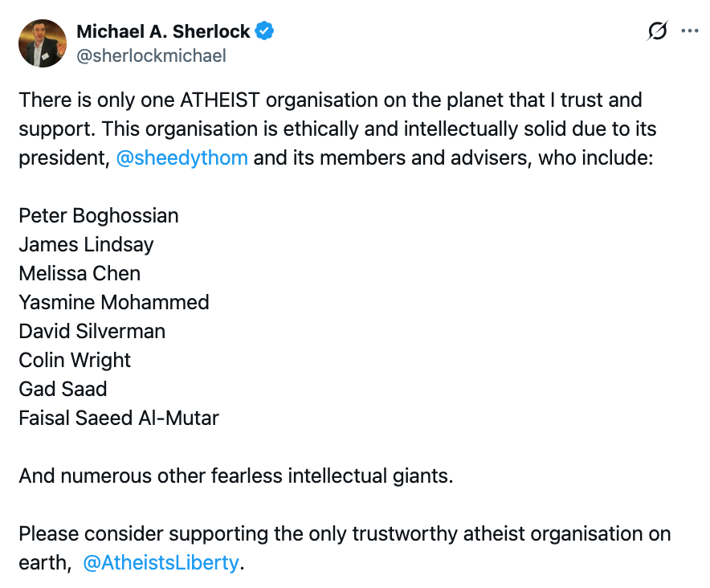Click the name Peter Boghossian
710x588 pixels.
[99, 215]
